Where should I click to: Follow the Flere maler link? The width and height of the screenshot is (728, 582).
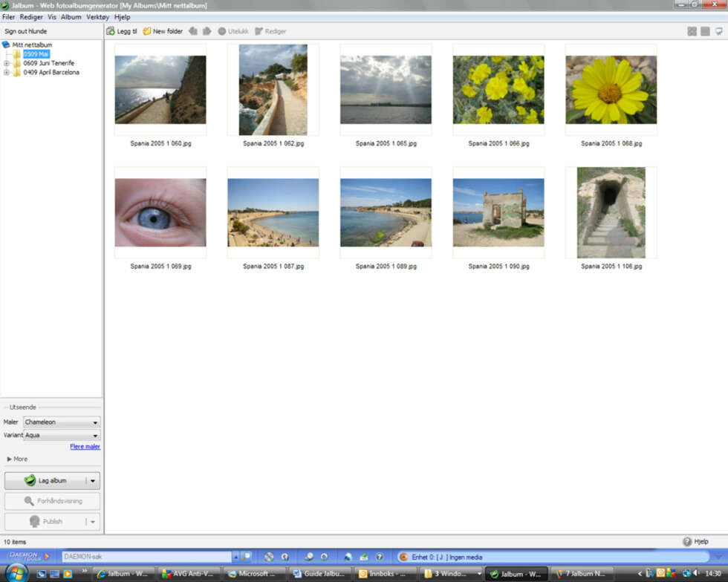tap(85, 446)
